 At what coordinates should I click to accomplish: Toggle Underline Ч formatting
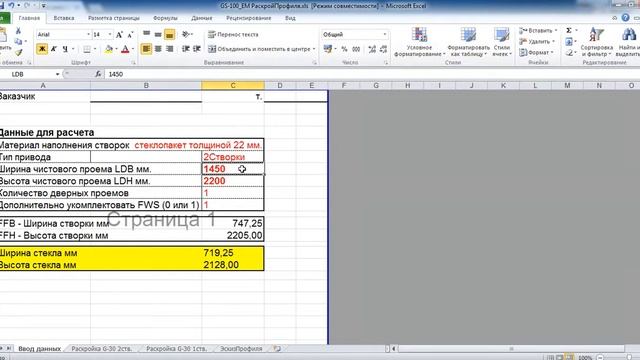(65, 49)
